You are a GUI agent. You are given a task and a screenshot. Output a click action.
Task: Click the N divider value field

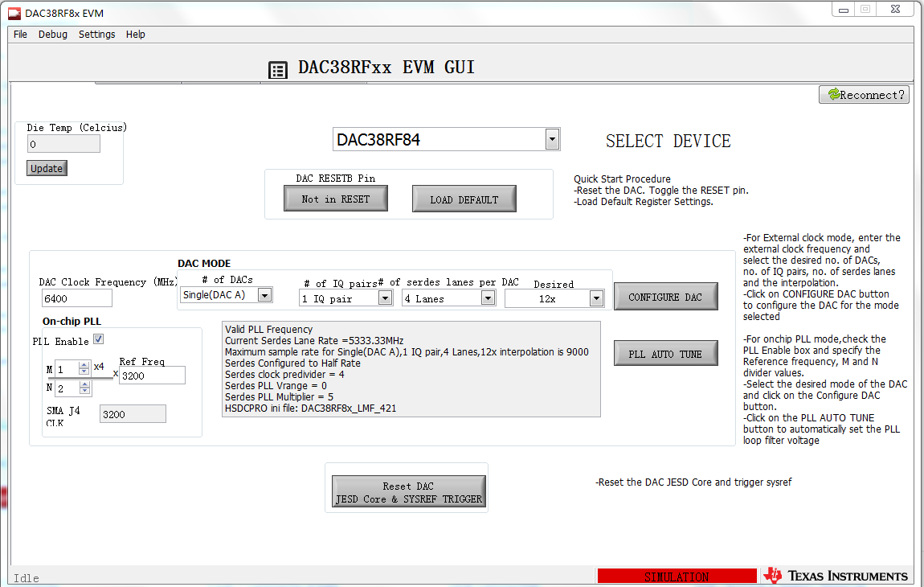pos(67,388)
